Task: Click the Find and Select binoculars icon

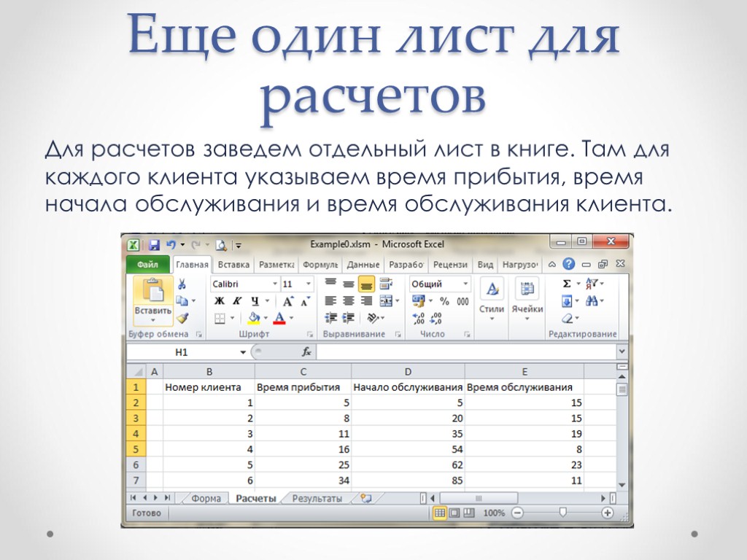Action: click(x=591, y=301)
